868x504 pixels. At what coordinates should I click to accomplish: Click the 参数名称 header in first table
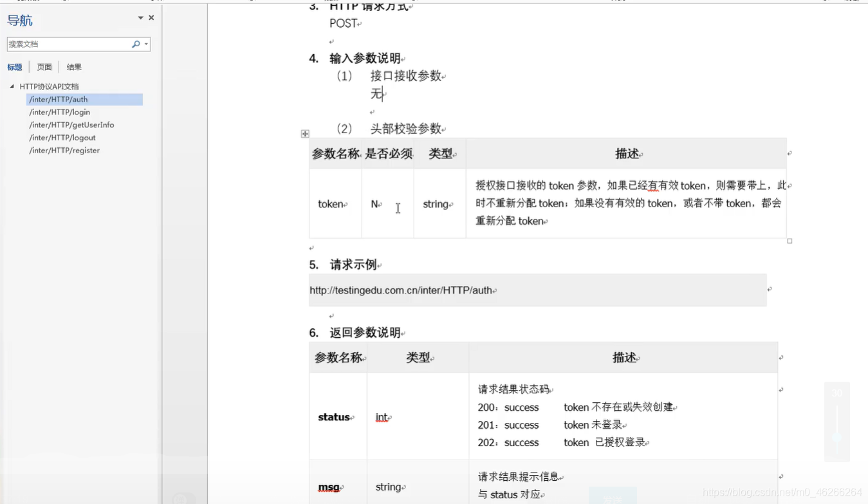[335, 154]
